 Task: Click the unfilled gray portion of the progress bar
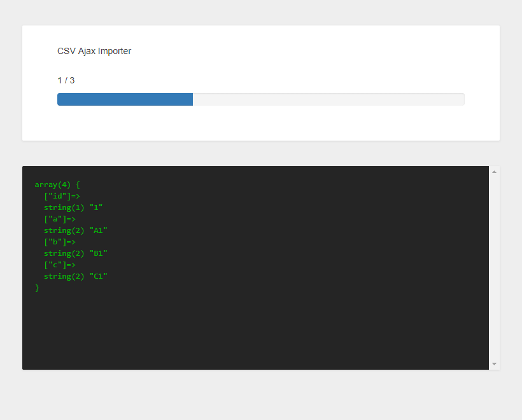coord(328,99)
